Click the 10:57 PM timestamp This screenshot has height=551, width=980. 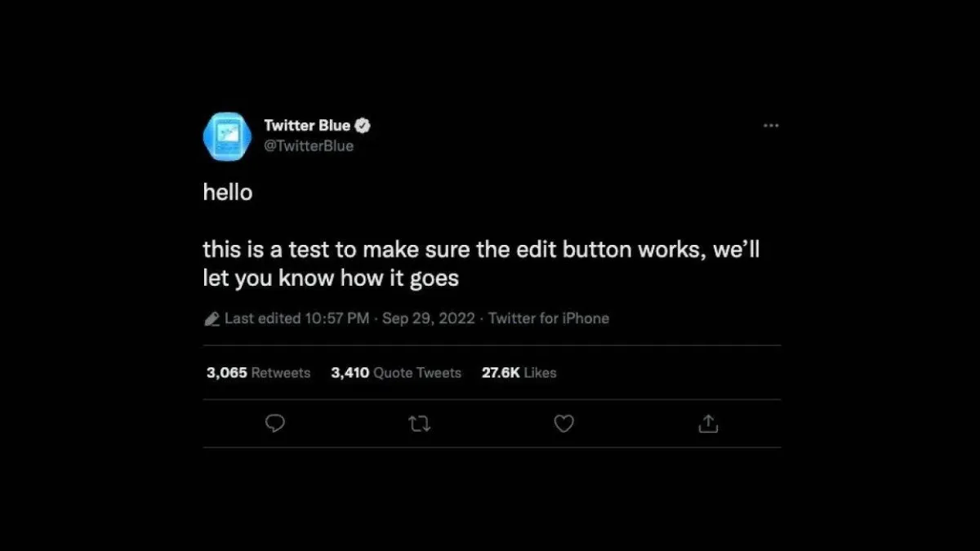pyautogui.click(x=336, y=318)
